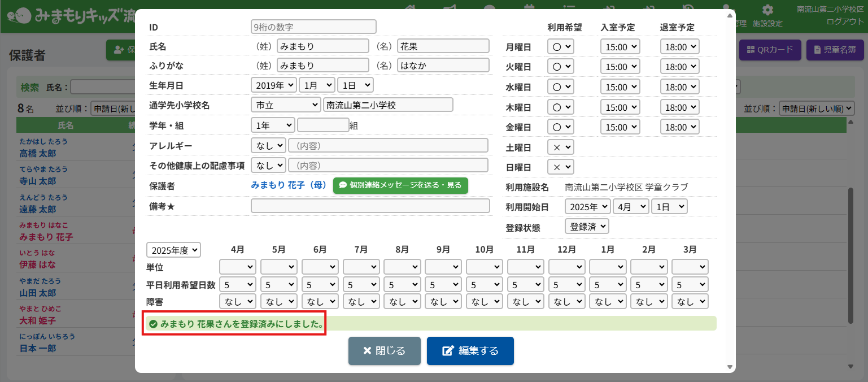The height and width of the screenshot is (382, 868).
Task: Click the 備考 input field
Action: tap(370, 206)
